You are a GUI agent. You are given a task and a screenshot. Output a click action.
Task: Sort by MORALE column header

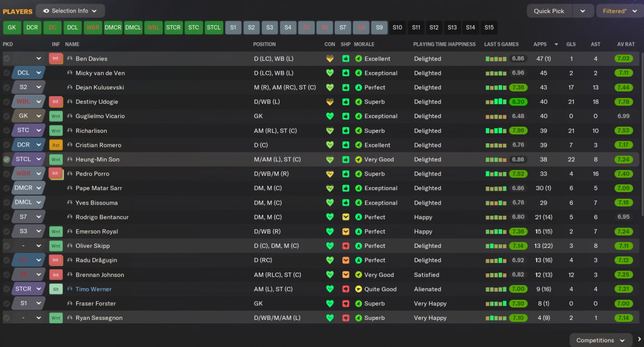pyautogui.click(x=364, y=44)
